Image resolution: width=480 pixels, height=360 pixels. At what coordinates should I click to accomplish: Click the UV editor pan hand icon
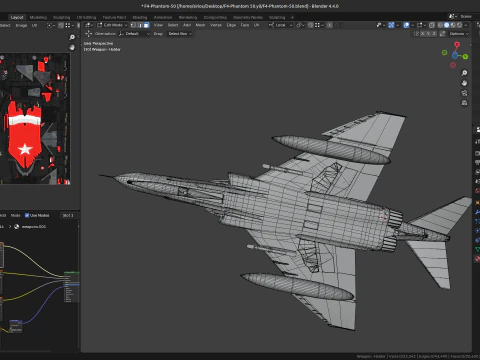point(72,47)
